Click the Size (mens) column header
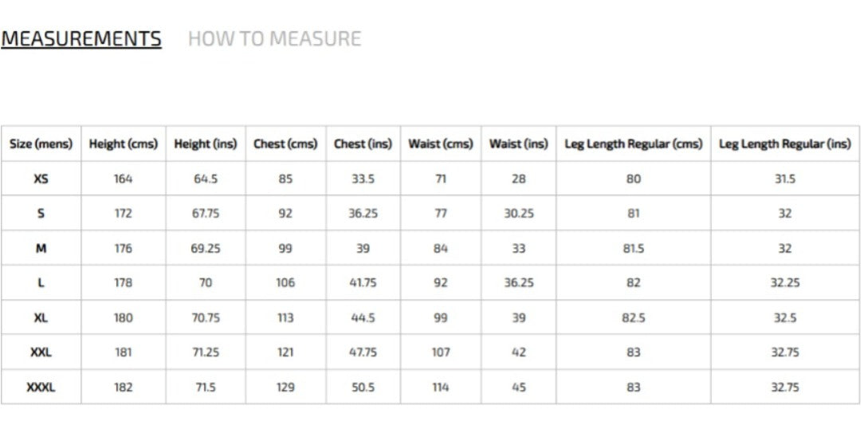 [41, 144]
